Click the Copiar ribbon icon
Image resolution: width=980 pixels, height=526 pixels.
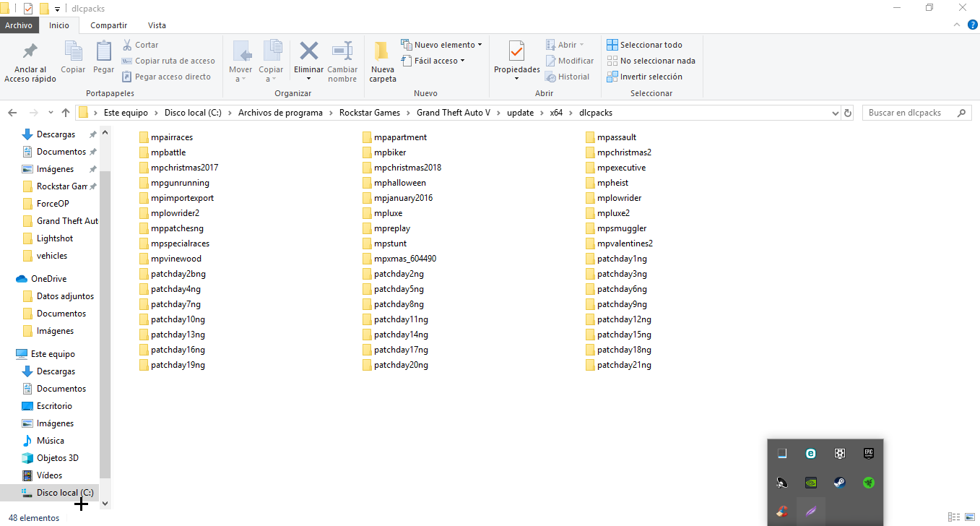point(73,51)
